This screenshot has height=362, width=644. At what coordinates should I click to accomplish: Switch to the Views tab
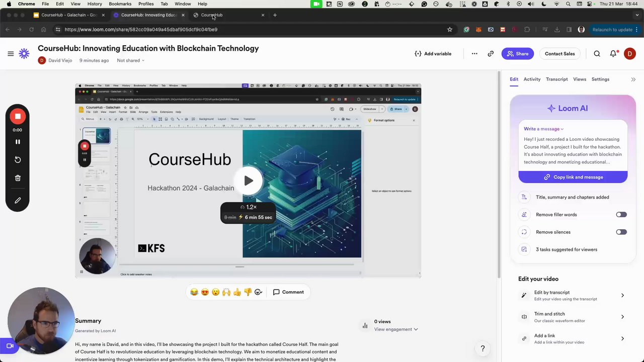[580, 79]
